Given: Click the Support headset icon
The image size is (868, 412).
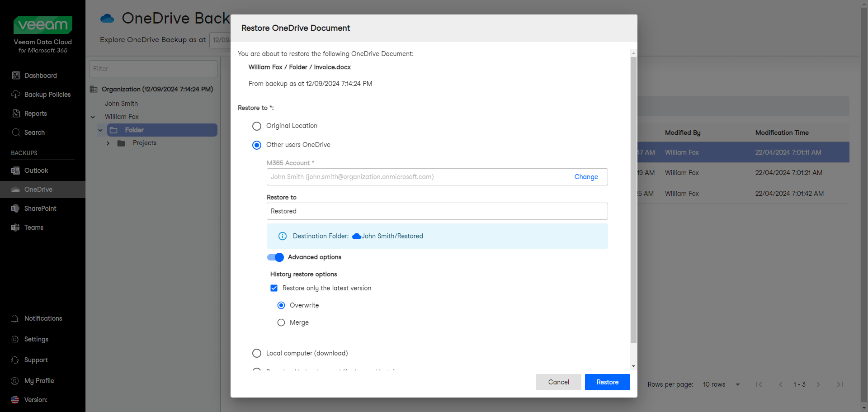Looking at the screenshot, I should point(15,360).
